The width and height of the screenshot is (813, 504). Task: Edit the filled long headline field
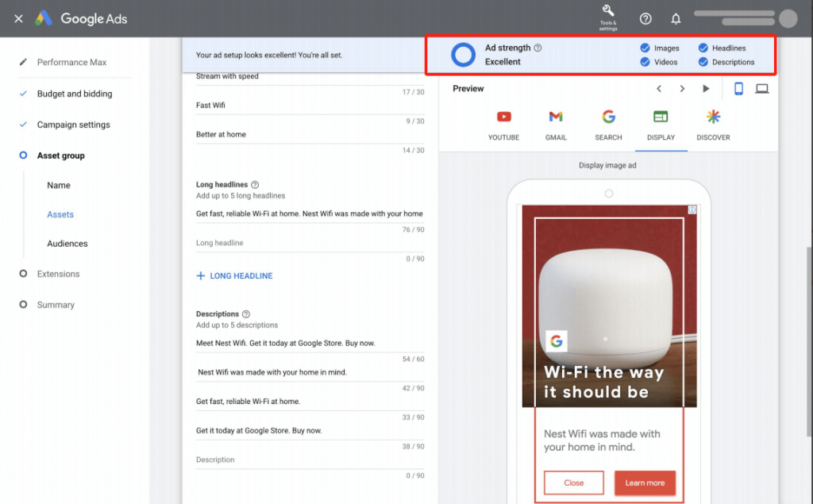pyautogui.click(x=310, y=214)
